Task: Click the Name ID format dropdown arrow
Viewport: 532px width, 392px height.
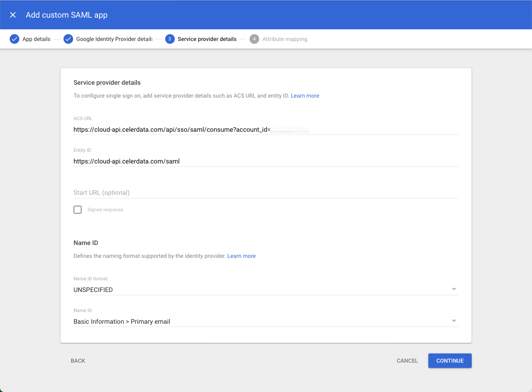Action: tap(454, 289)
